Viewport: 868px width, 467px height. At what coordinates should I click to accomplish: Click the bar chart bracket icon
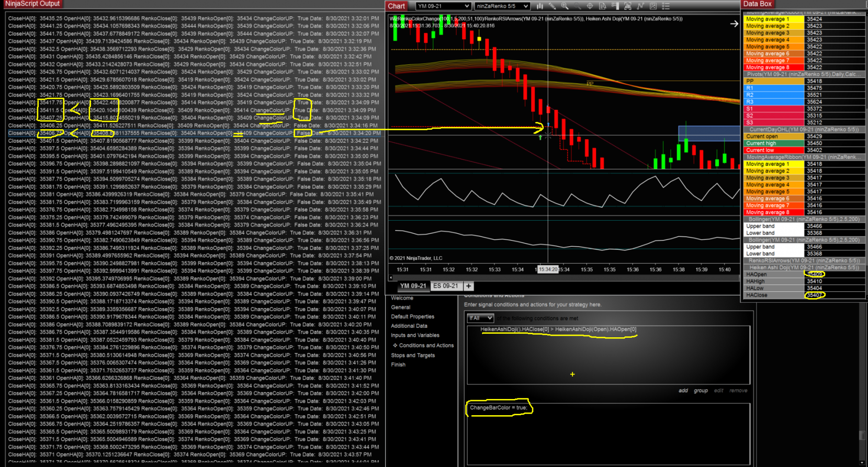pyautogui.click(x=627, y=6)
